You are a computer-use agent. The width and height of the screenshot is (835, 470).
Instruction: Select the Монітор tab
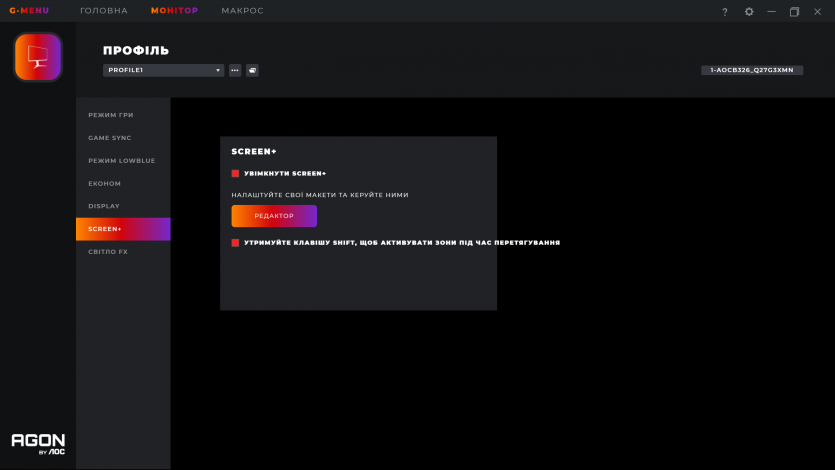(174, 10)
